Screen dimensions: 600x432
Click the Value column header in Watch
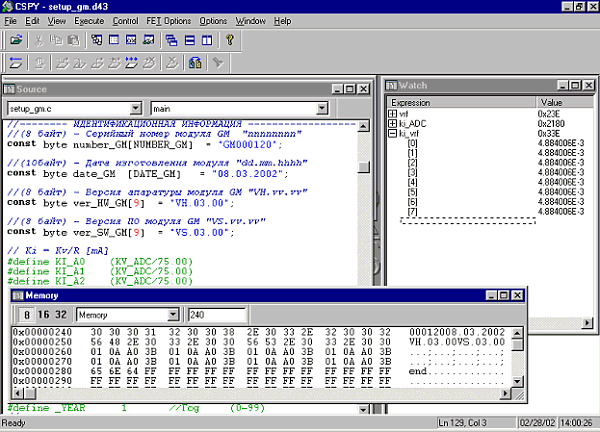pyautogui.click(x=564, y=103)
